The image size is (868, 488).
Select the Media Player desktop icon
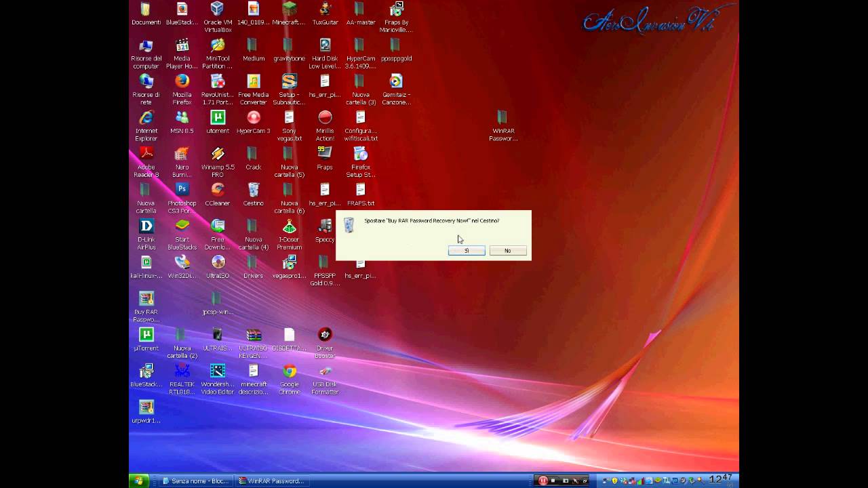click(182, 54)
